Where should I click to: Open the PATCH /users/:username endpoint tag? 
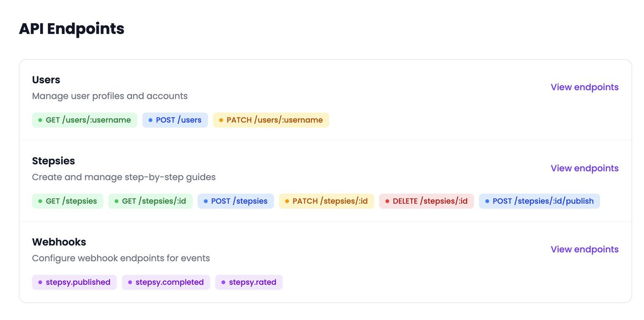point(271,120)
